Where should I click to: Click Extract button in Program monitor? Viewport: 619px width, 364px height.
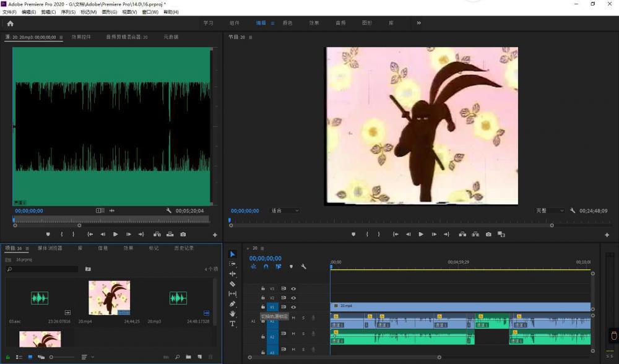click(x=475, y=234)
